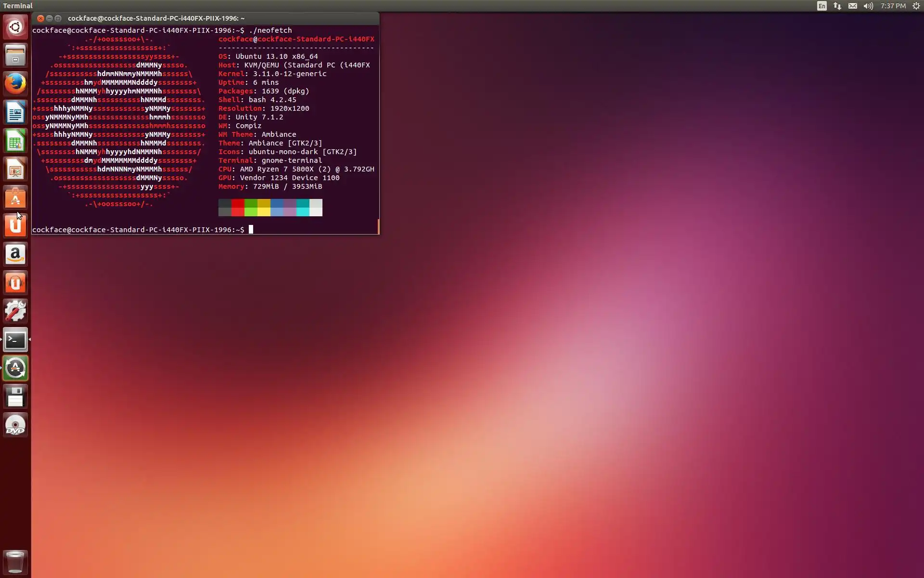Open the Ubuntu Dash home launcher
924x578 pixels.
click(x=15, y=27)
